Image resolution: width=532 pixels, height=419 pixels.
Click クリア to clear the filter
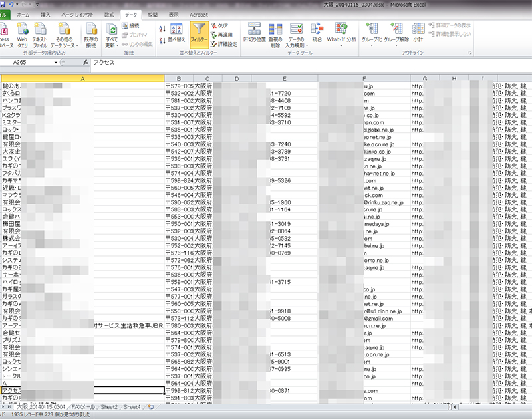click(223, 25)
